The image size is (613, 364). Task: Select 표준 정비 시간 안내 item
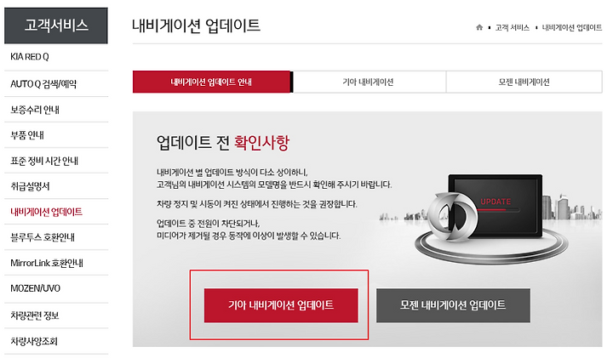56,161
